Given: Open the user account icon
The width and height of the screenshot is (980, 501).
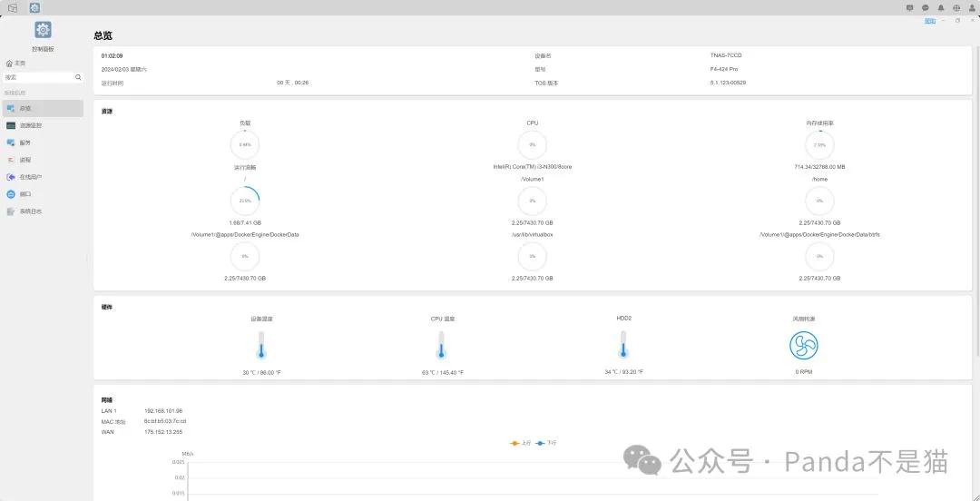Looking at the screenshot, I should point(972,7).
